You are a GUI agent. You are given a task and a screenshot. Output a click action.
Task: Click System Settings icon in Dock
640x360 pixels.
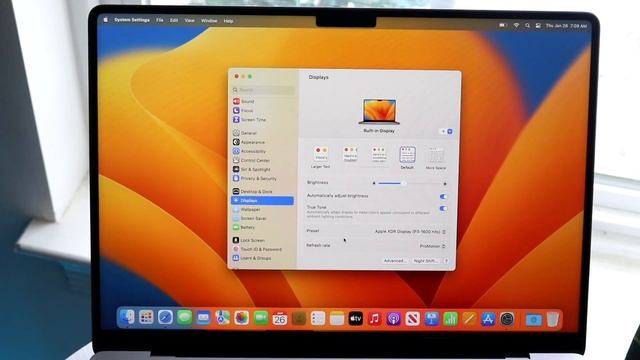point(507,319)
